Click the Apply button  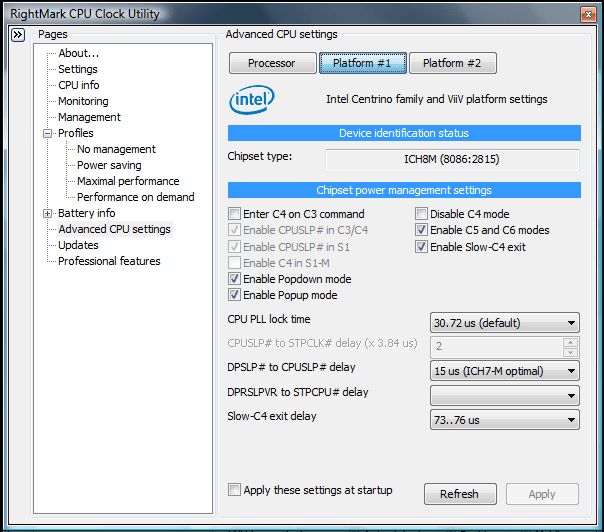tap(542, 494)
